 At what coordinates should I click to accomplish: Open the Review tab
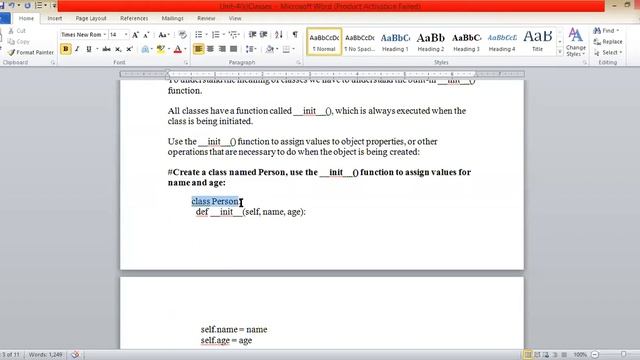(206, 18)
